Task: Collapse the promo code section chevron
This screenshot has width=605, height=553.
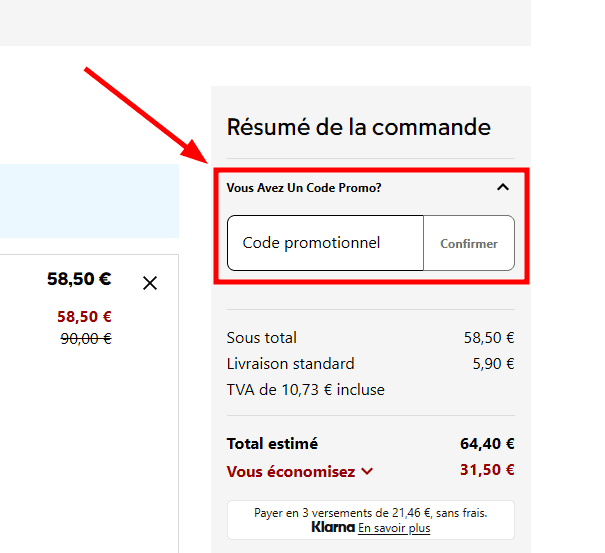Action: pyautogui.click(x=503, y=187)
